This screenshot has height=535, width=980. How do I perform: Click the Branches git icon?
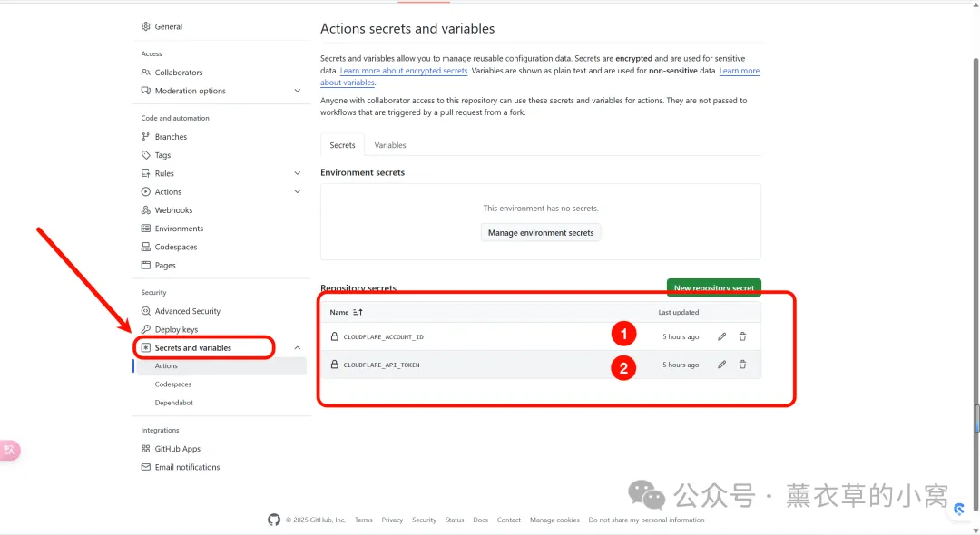coord(145,137)
